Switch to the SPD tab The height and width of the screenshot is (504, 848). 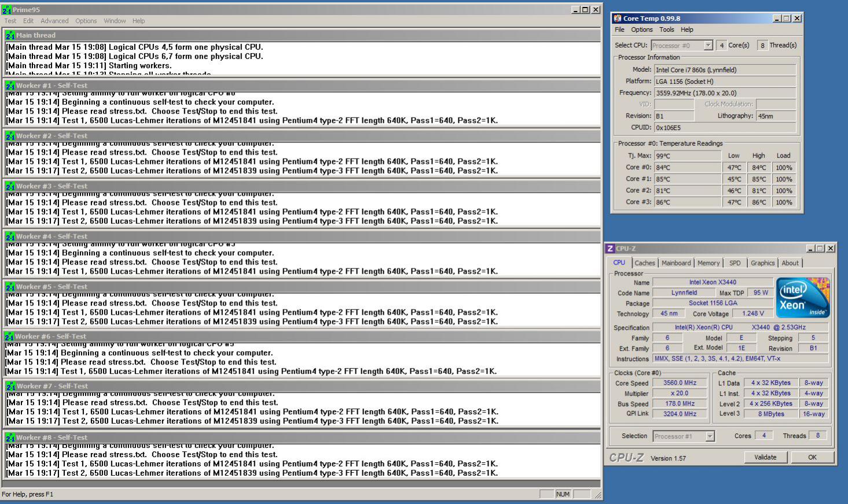(x=735, y=263)
